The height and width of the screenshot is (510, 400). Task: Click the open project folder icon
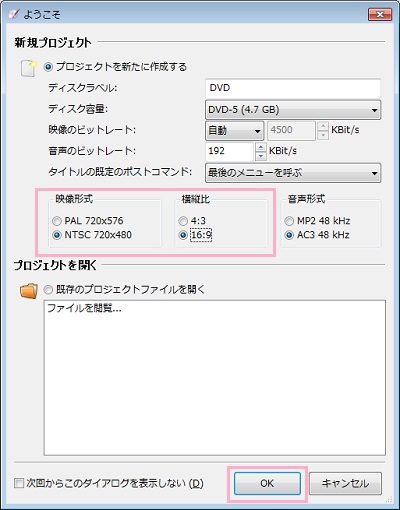[29, 290]
